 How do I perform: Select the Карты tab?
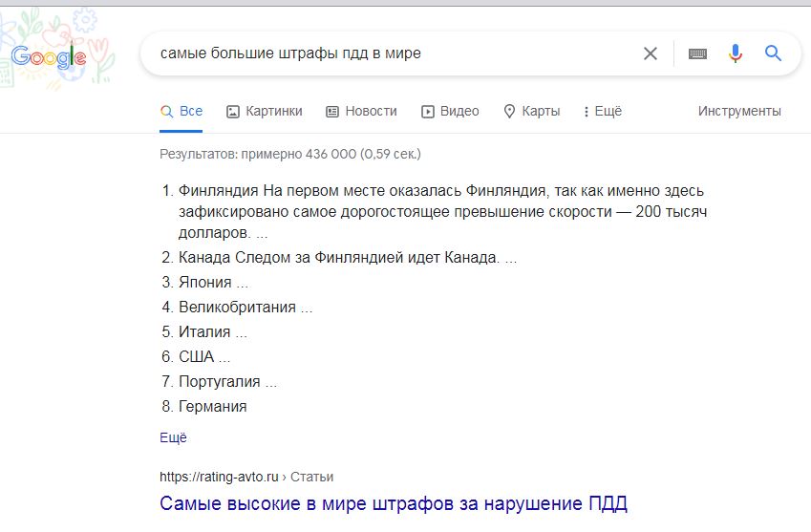(x=532, y=111)
